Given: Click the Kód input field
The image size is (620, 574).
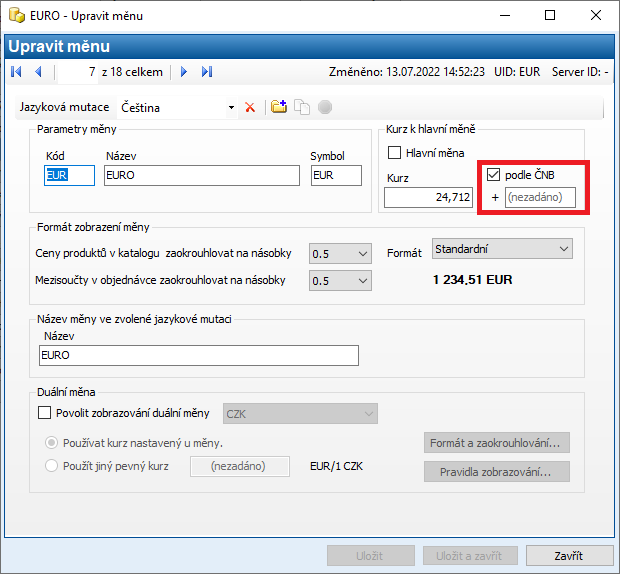Looking at the screenshot, I should pos(68,175).
